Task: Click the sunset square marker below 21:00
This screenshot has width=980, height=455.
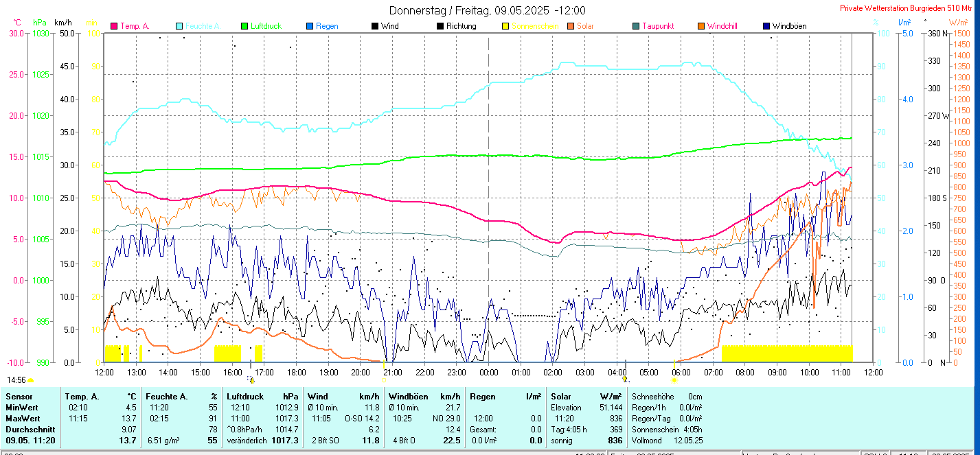Action: click(x=384, y=379)
